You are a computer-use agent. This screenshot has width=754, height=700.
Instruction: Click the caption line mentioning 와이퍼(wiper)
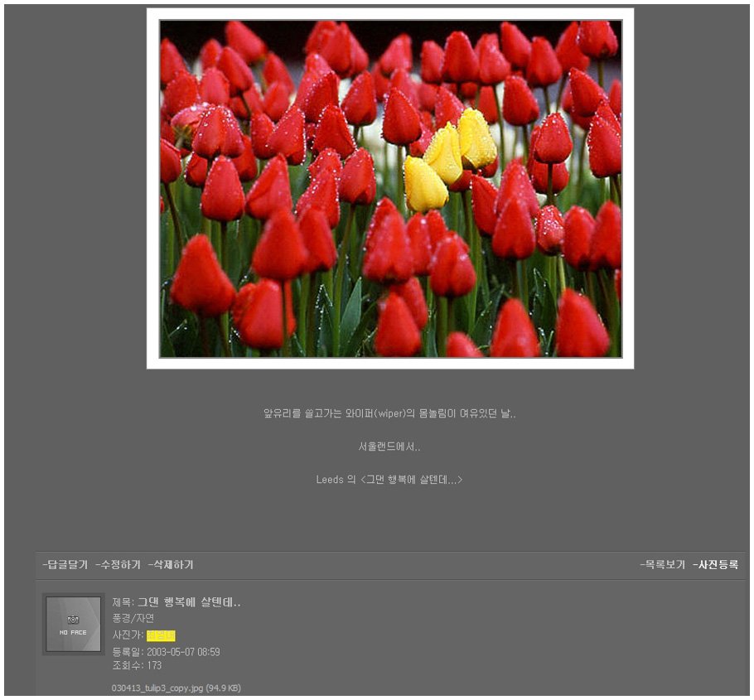389,413
